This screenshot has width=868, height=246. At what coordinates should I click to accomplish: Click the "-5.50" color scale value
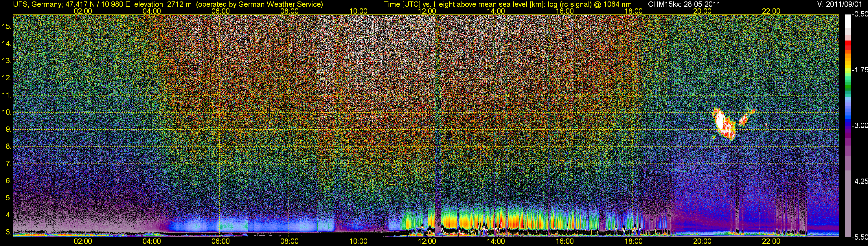coord(860,237)
